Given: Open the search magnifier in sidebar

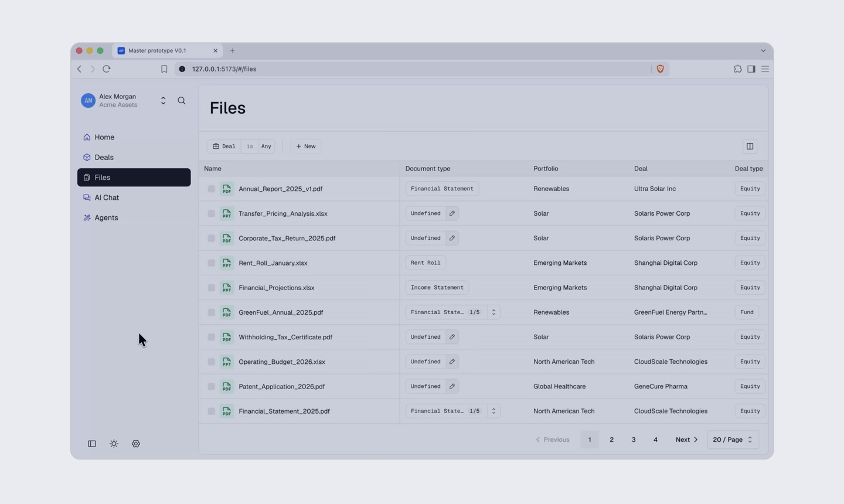Looking at the screenshot, I should tap(182, 101).
